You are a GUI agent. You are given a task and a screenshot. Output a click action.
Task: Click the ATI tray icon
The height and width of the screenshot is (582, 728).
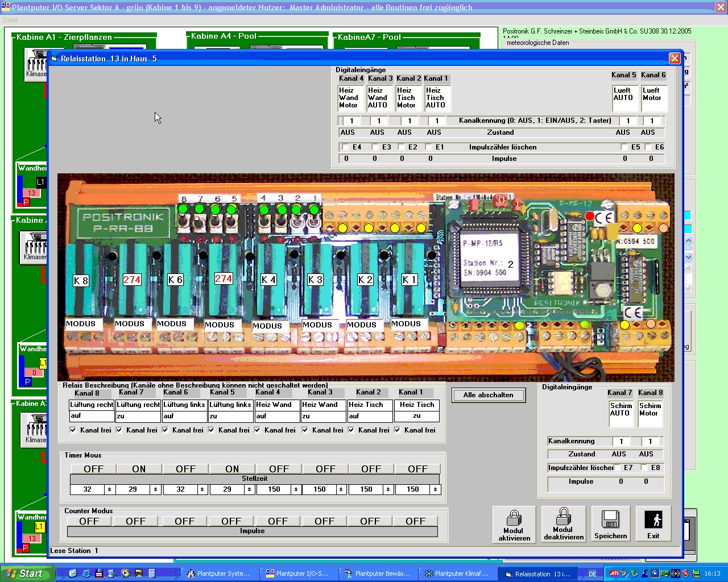[x=614, y=573]
